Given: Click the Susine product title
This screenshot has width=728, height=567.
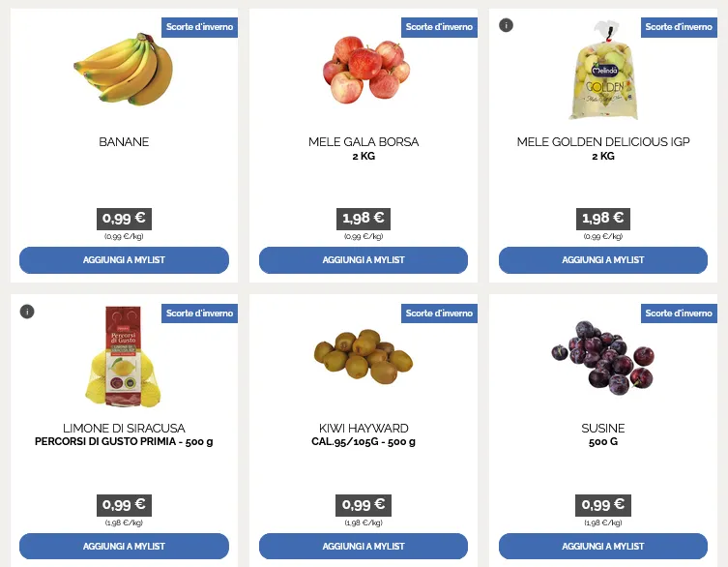Looking at the screenshot, I should [x=603, y=429].
